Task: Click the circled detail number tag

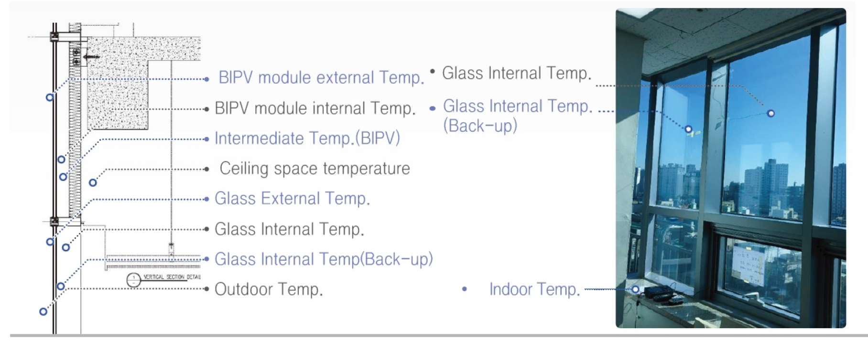Action: 134,279
